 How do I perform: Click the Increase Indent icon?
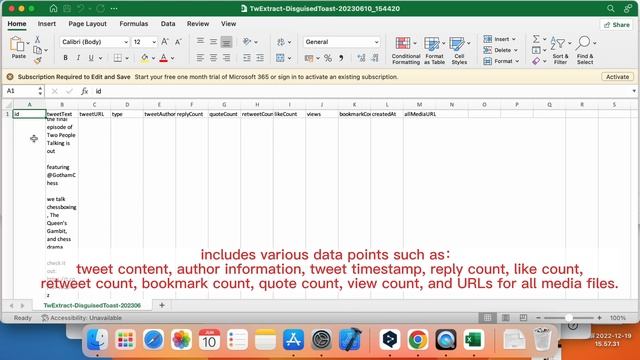coord(260,58)
